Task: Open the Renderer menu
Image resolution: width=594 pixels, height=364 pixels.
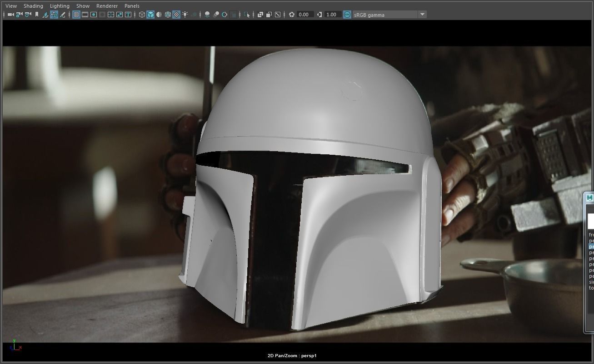Action: click(x=107, y=6)
